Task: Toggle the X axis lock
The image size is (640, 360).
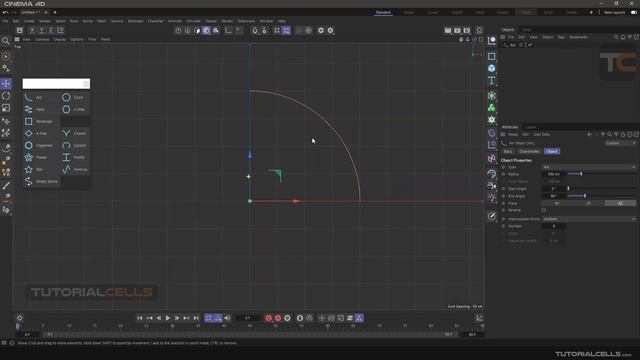Action: point(32,30)
